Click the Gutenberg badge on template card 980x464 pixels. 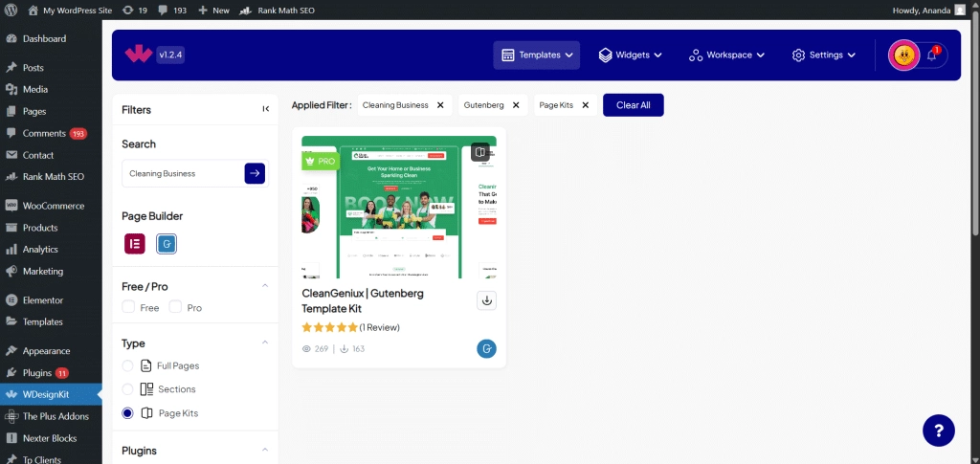click(x=487, y=348)
